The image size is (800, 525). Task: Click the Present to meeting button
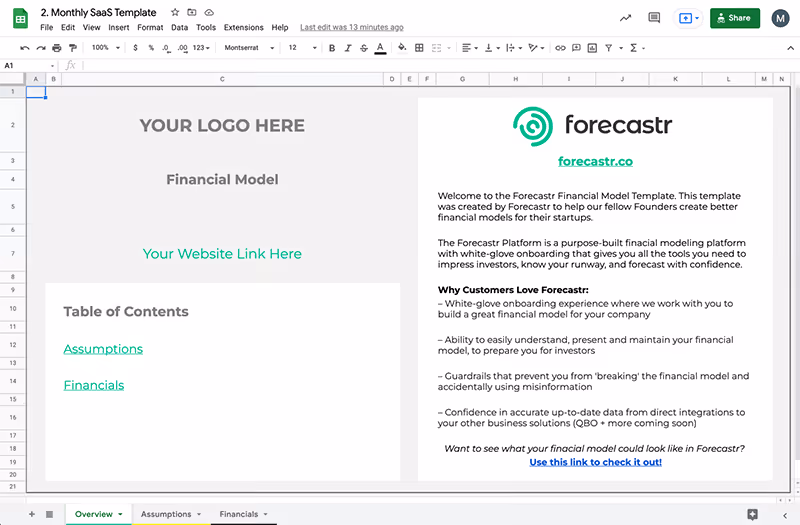pyautogui.click(x=688, y=18)
